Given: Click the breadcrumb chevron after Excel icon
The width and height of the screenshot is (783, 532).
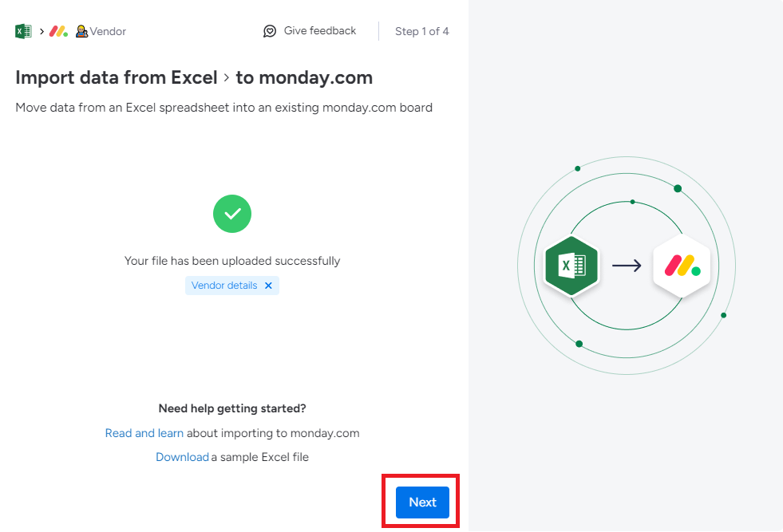Looking at the screenshot, I should pos(42,31).
